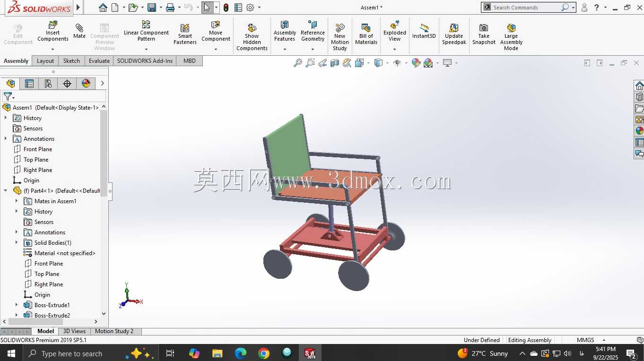Viewport: 644px width, 361px height.
Task: Open Apply Scene icon
Action: (x=428, y=63)
